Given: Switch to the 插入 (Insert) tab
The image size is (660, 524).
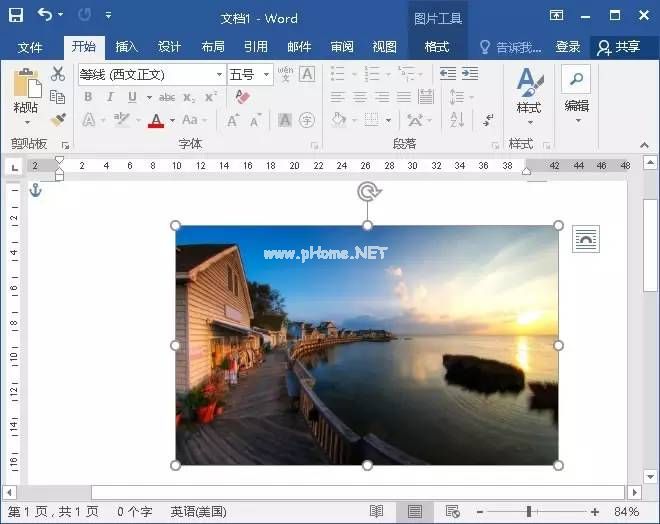Looking at the screenshot, I should [x=127, y=47].
